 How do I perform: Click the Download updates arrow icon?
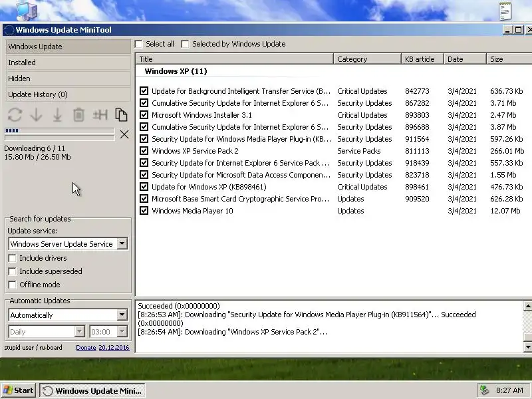coord(36,115)
